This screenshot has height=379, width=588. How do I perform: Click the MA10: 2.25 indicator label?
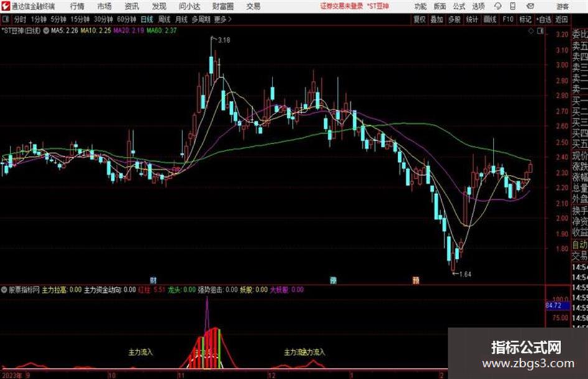(x=96, y=30)
